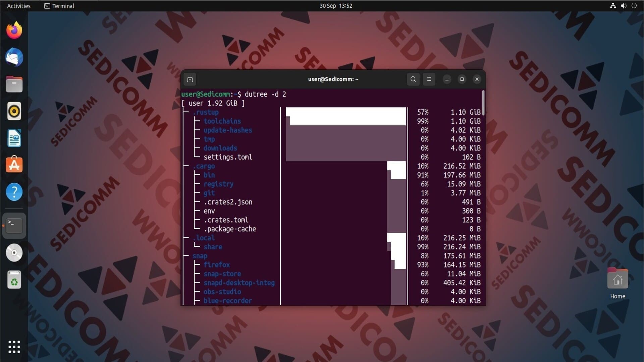Click the '.crates2.json' file entry

(x=228, y=202)
